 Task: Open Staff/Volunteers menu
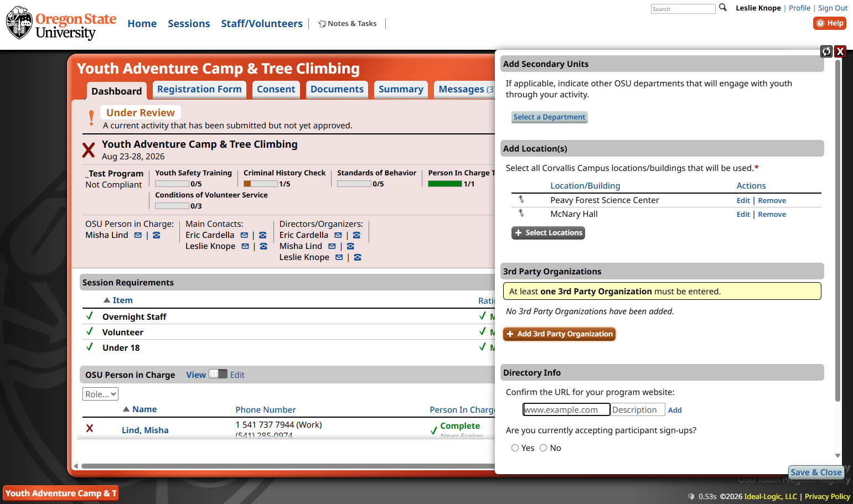point(262,24)
